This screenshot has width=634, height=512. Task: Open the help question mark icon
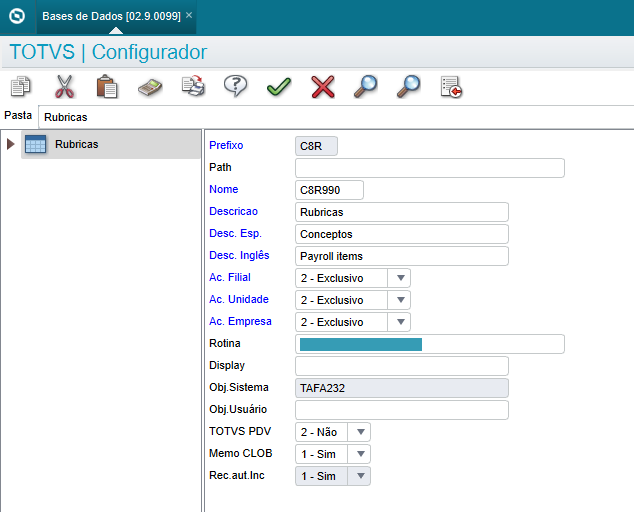coord(236,86)
